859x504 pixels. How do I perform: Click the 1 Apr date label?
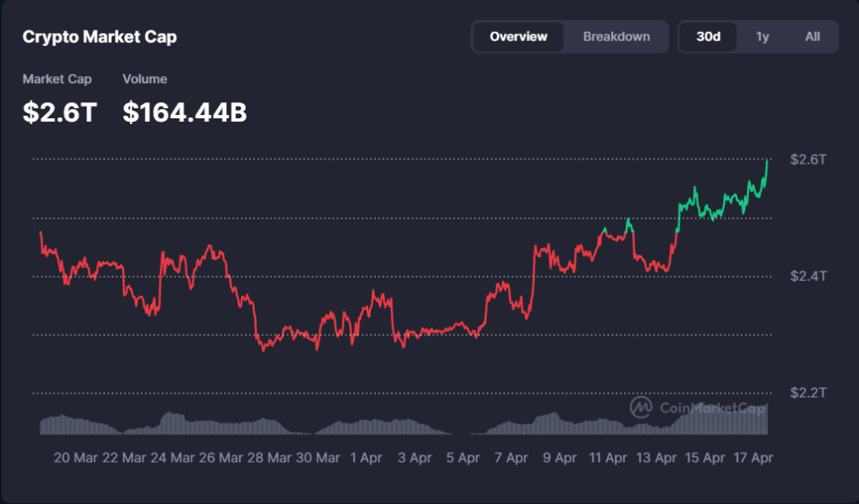click(366, 458)
